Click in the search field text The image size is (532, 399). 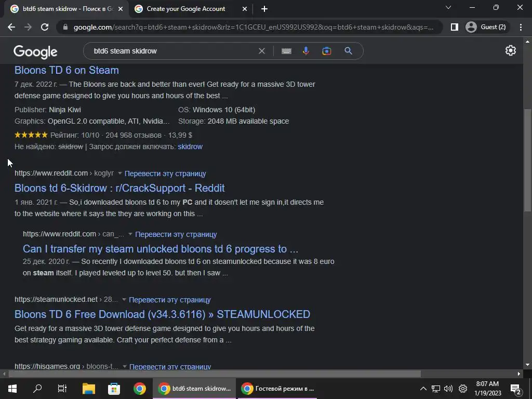pos(125,51)
